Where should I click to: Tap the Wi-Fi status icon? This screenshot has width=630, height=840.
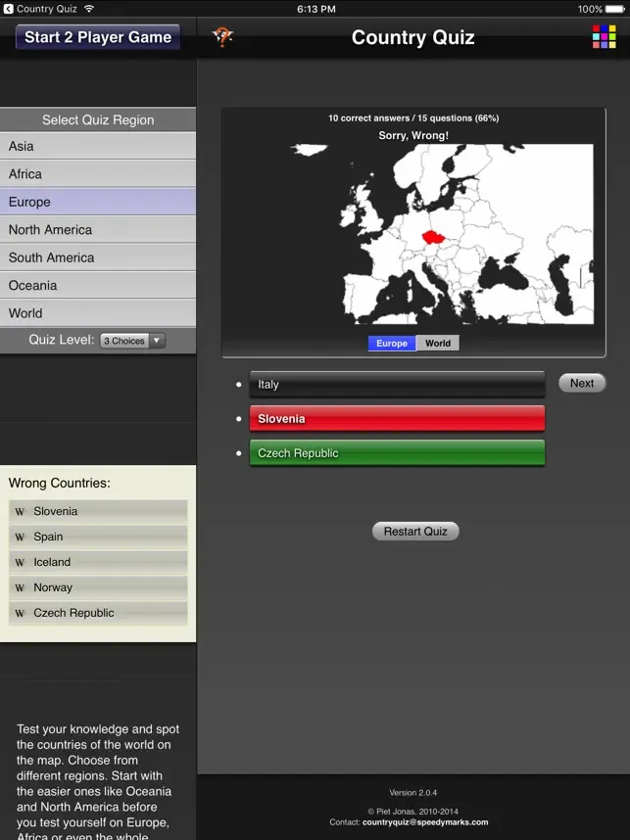(x=89, y=9)
